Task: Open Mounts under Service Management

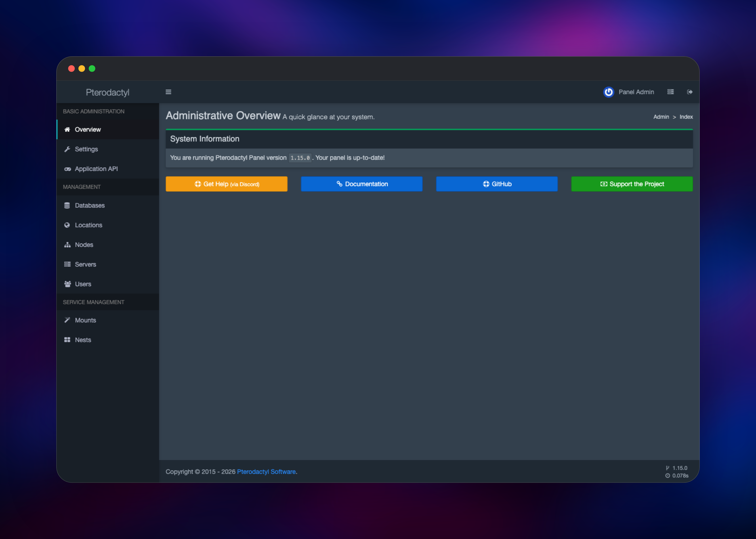Action: click(108, 320)
